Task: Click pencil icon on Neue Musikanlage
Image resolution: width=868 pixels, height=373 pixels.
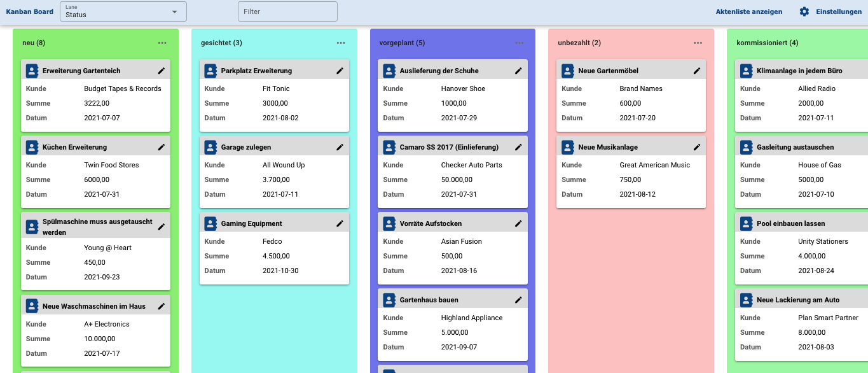Action: coord(698,147)
